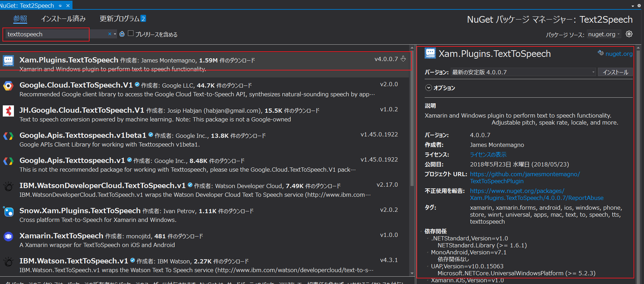Open package source settings gear
The width and height of the screenshot is (644, 284).
[629, 34]
